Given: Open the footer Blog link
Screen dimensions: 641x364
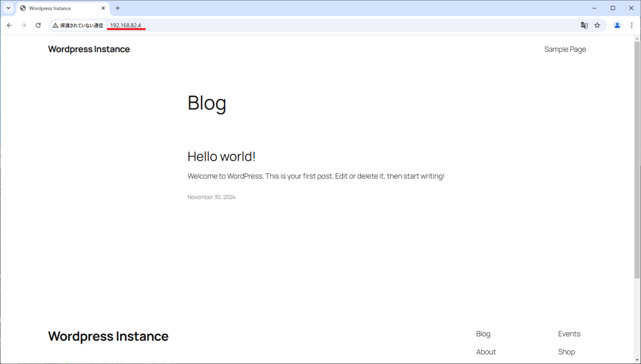Looking at the screenshot, I should tap(483, 334).
